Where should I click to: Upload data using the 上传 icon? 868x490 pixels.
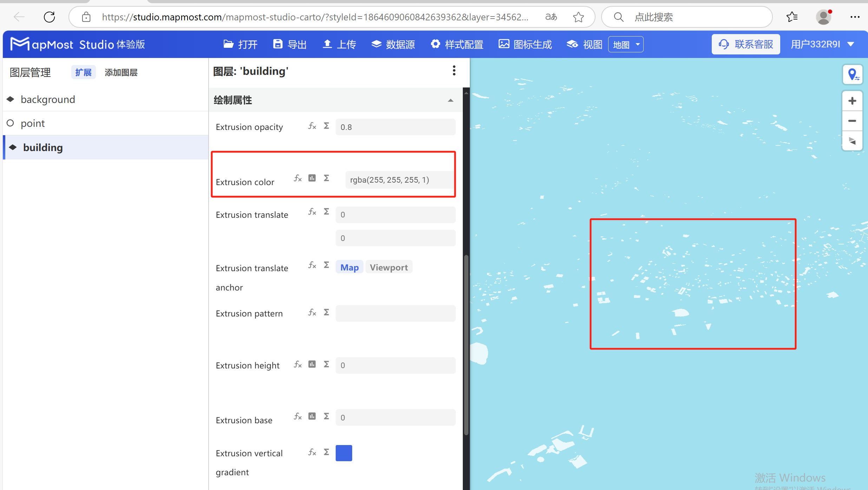[x=338, y=44]
